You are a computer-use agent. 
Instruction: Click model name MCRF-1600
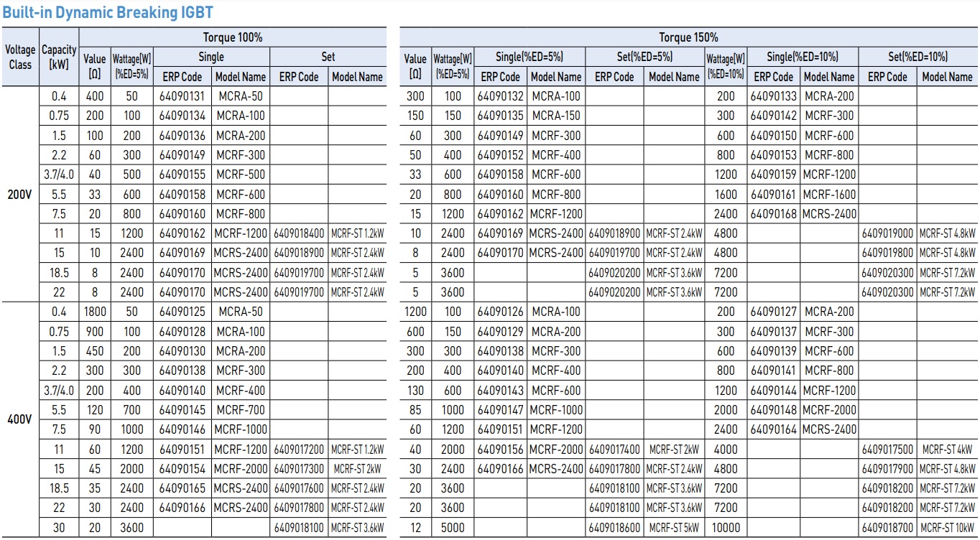[829, 194]
